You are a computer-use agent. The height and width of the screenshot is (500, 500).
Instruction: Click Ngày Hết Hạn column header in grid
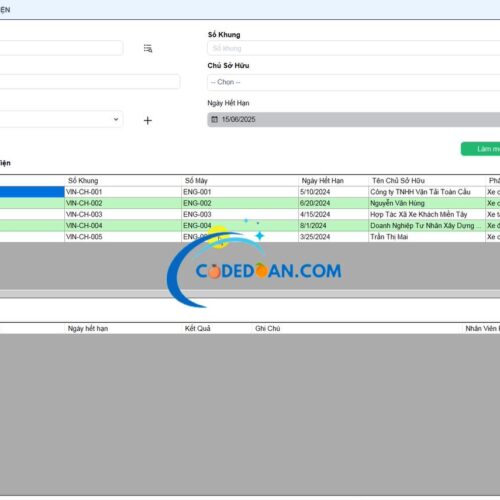pos(333,181)
